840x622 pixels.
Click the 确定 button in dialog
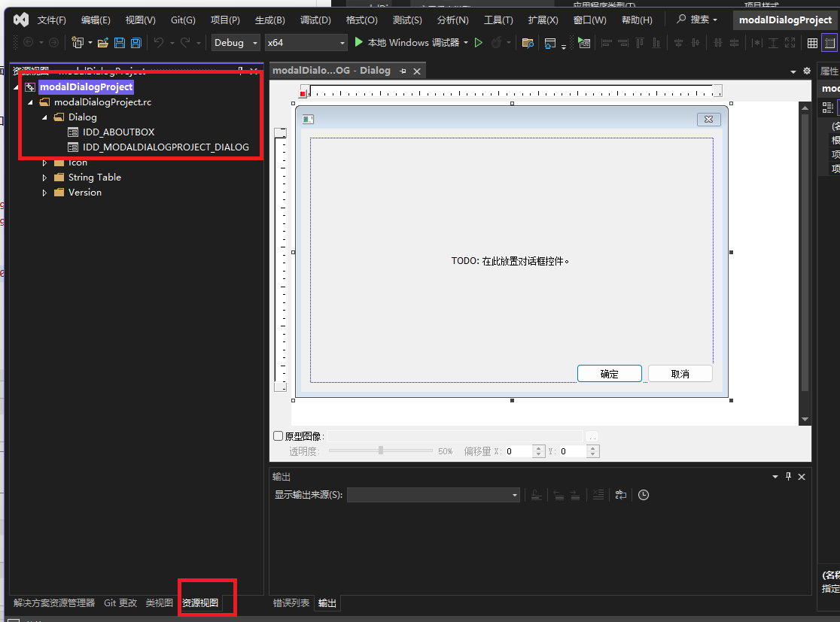click(609, 374)
